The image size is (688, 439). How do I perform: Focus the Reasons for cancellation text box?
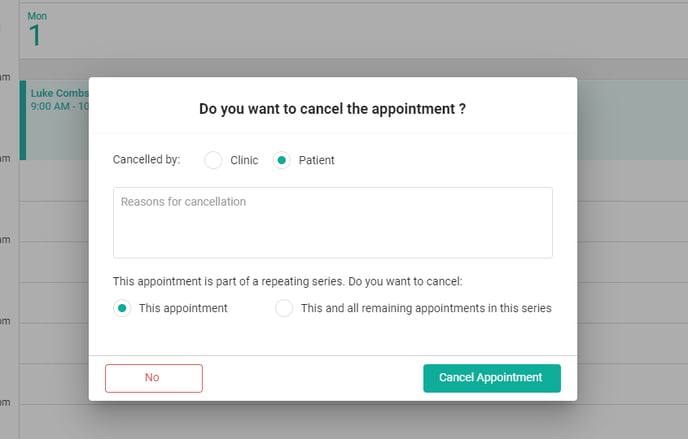pyautogui.click(x=332, y=222)
